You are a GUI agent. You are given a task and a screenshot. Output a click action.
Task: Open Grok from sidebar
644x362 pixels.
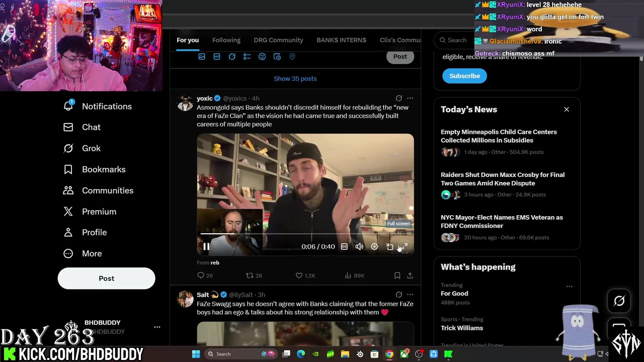(x=82, y=148)
